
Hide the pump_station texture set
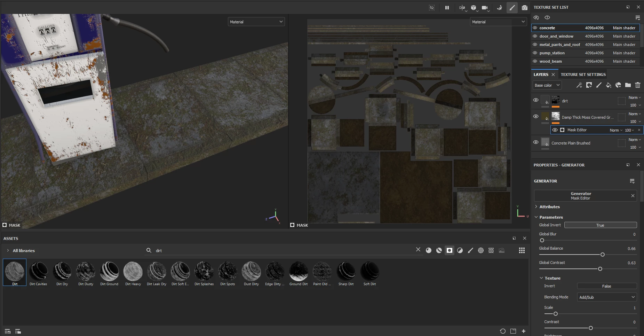point(535,53)
